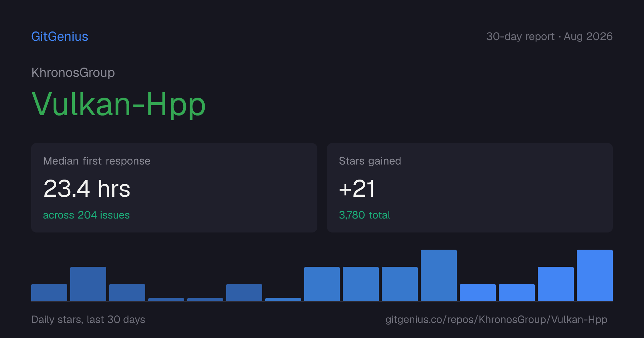
Task: Click the +21 stars gained figure
Action: (357, 189)
